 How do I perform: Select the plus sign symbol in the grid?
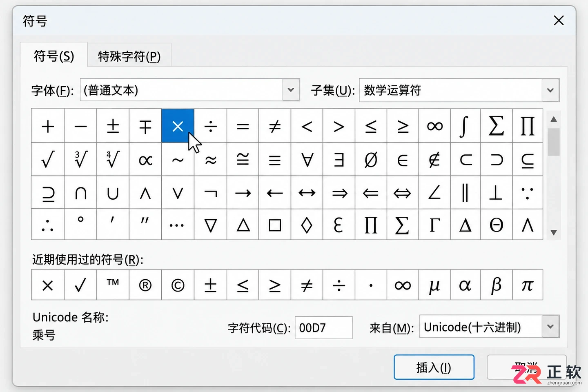click(48, 126)
